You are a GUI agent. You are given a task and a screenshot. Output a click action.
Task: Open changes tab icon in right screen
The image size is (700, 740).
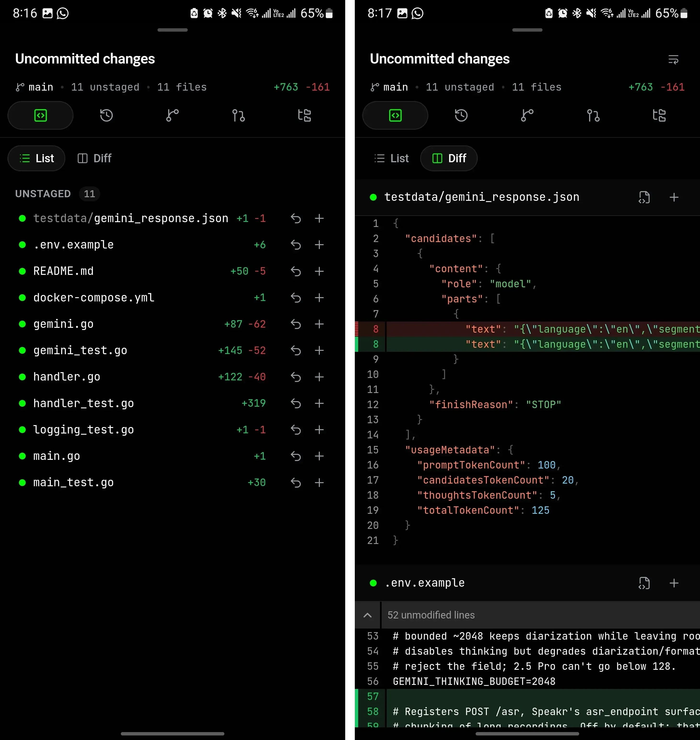click(395, 115)
